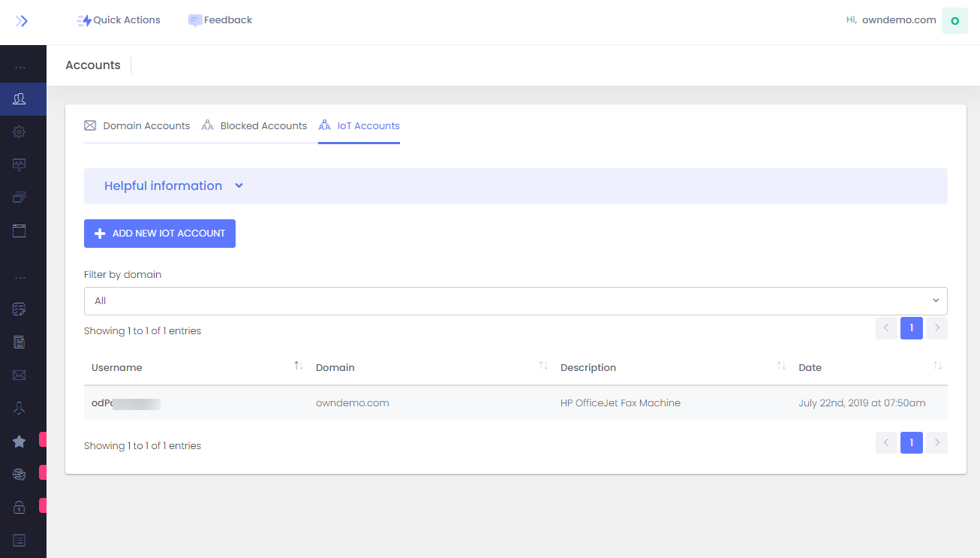This screenshot has height=558, width=980.
Task: Switch to the Blocked Accounts tab
Action: point(254,126)
